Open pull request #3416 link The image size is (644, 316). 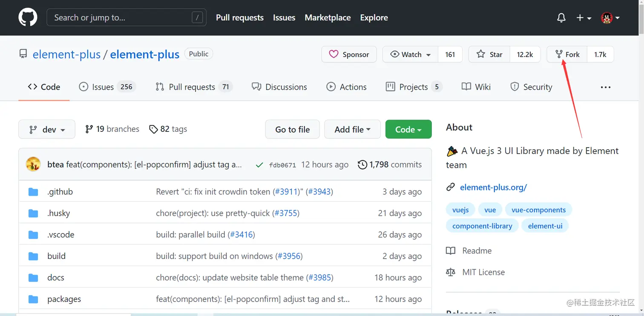pos(241,235)
